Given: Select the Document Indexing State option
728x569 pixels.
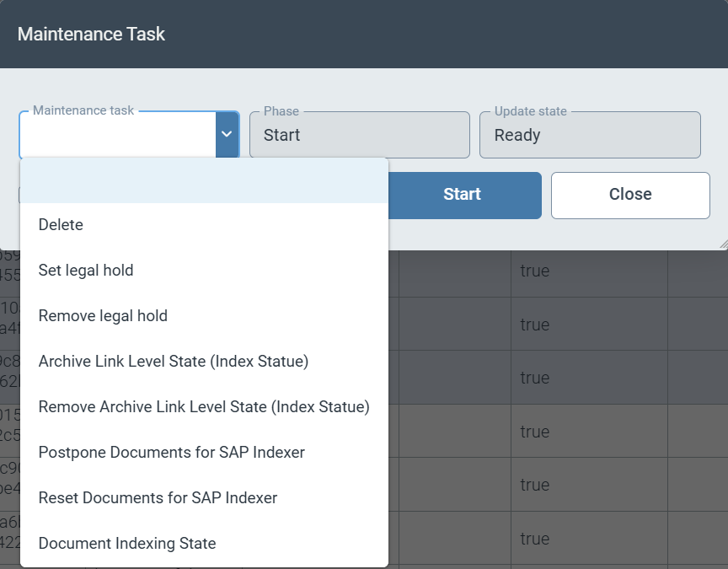Looking at the screenshot, I should click(x=127, y=544).
